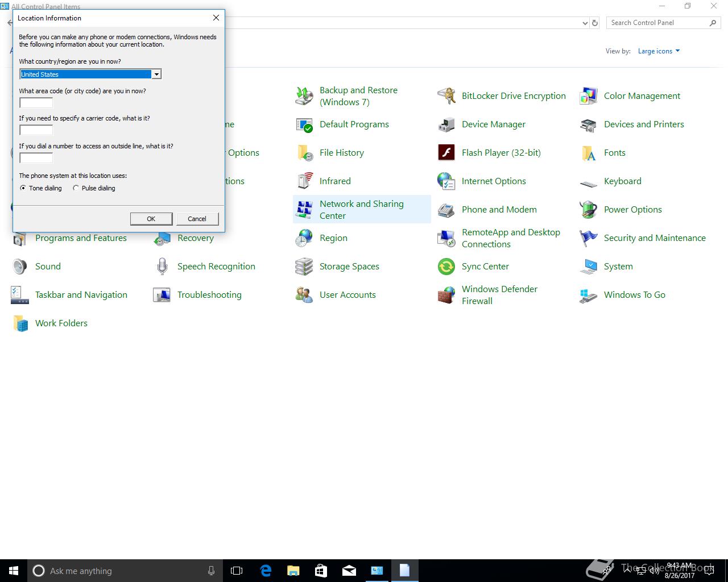The image size is (728, 582).
Task: Click the area code input field
Action: [x=36, y=103]
